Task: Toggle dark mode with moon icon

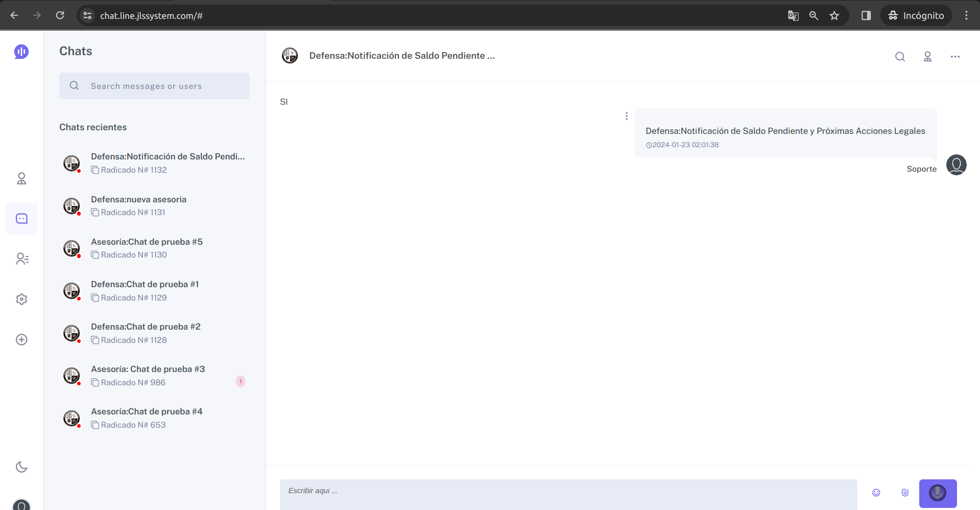Action: (21, 467)
